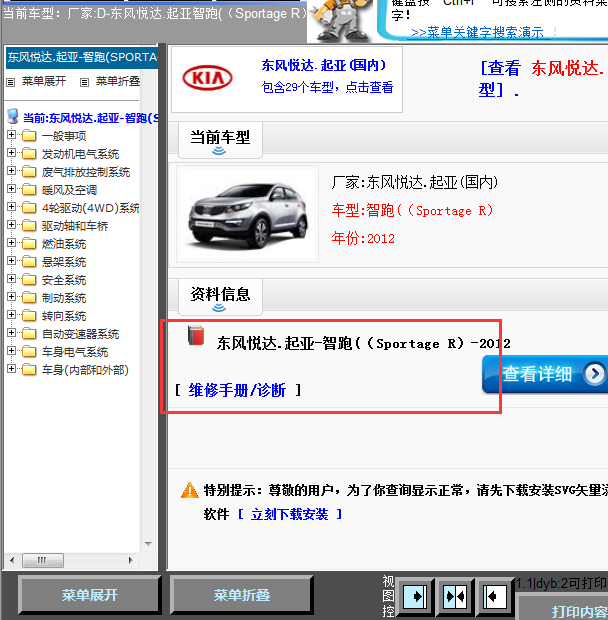
Task: Click the view-control right arrow icon
Action: pyautogui.click(x=415, y=596)
